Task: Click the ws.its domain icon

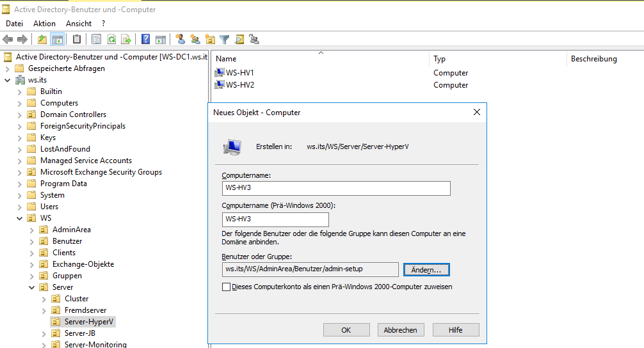Action: 20,80
